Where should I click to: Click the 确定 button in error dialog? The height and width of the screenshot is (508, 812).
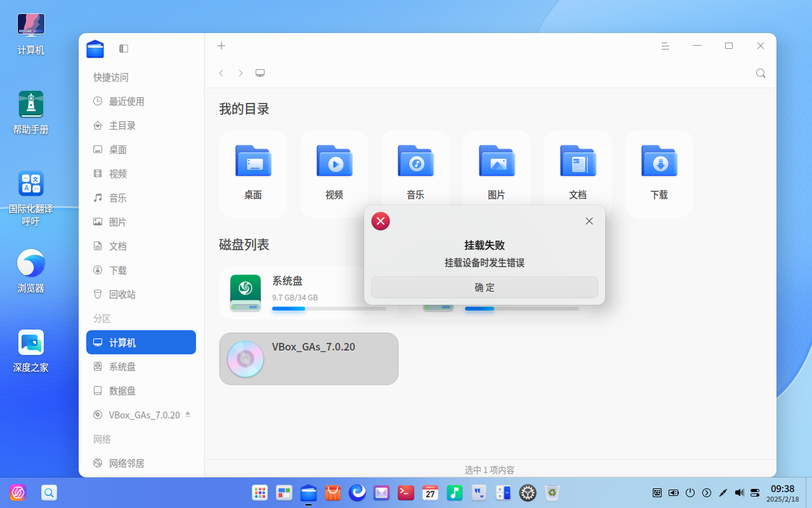pyautogui.click(x=484, y=287)
